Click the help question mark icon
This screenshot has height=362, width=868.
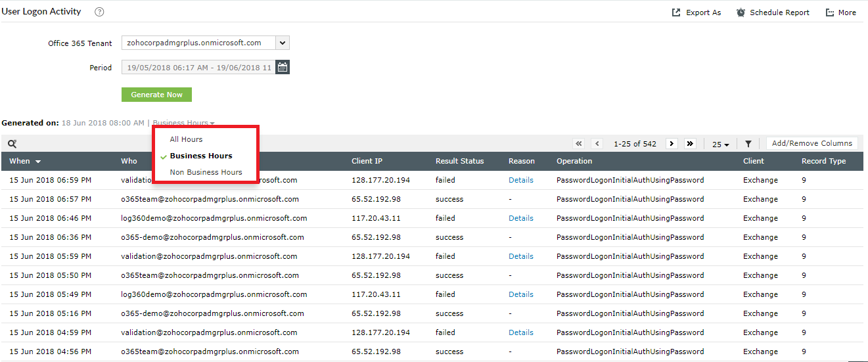[x=99, y=12]
